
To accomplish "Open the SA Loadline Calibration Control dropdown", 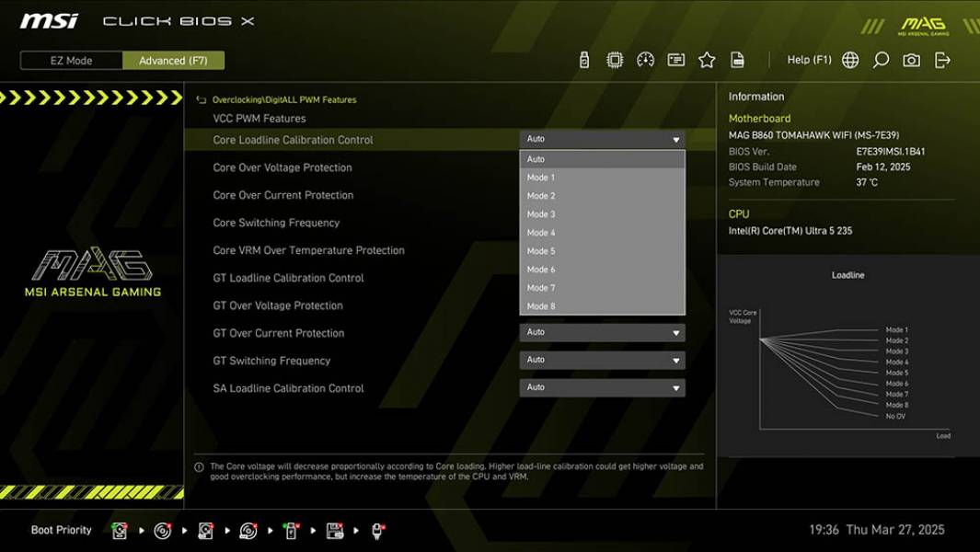I will 602,387.
